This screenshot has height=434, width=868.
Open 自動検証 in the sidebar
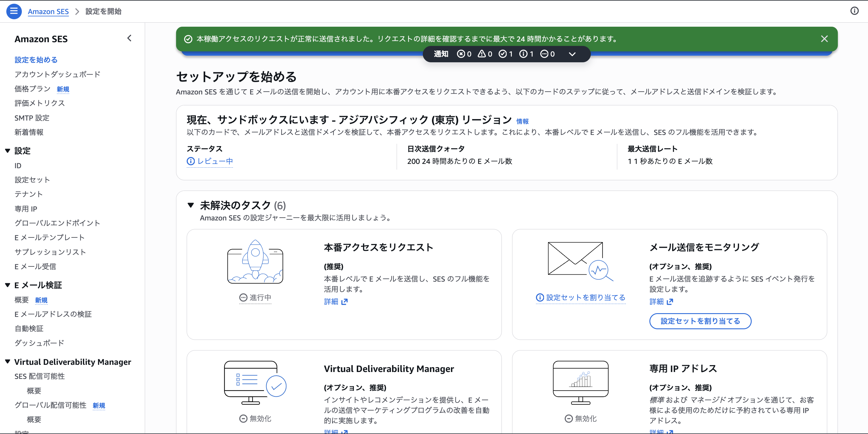click(29, 329)
